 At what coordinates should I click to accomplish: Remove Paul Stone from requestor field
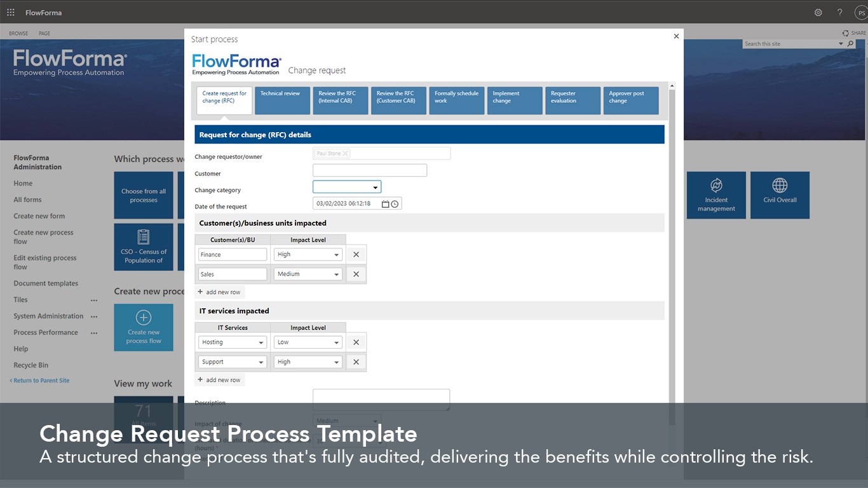coord(345,153)
